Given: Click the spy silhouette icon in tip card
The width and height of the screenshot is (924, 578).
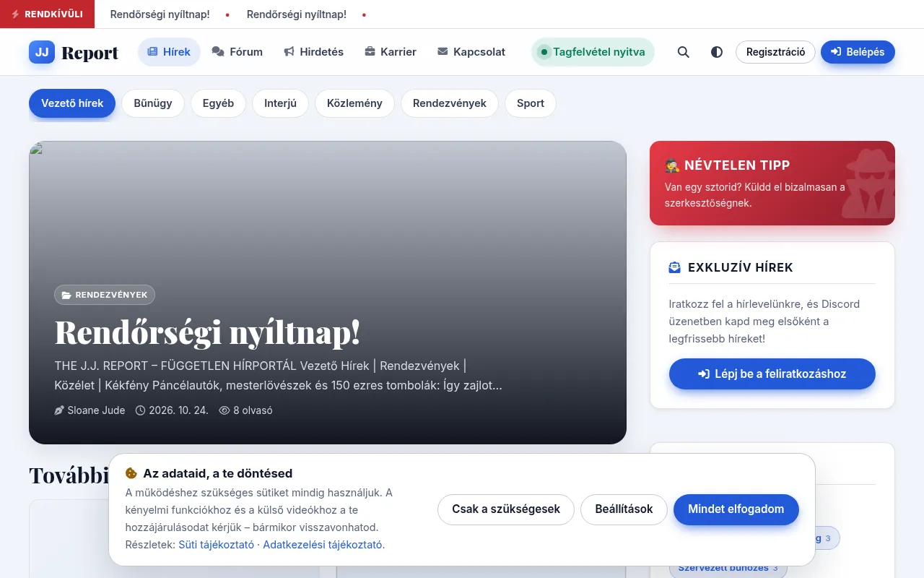Looking at the screenshot, I should coord(867,183).
